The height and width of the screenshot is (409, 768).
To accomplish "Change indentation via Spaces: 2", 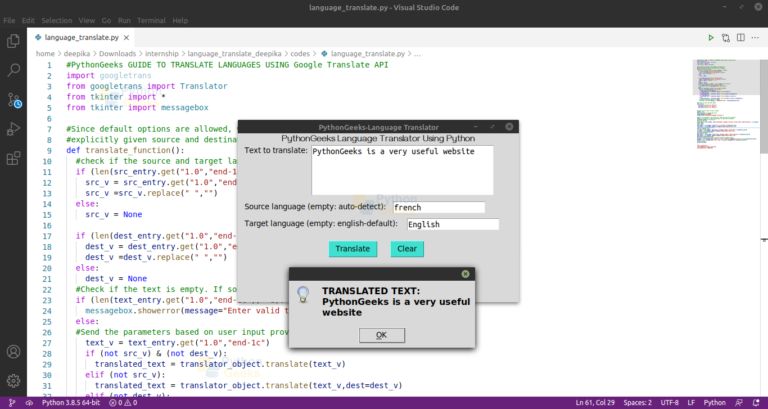I will click(x=637, y=403).
